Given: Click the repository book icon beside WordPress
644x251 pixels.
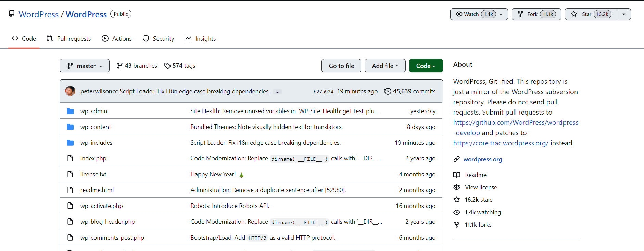Looking at the screenshot, I should 12,14.
